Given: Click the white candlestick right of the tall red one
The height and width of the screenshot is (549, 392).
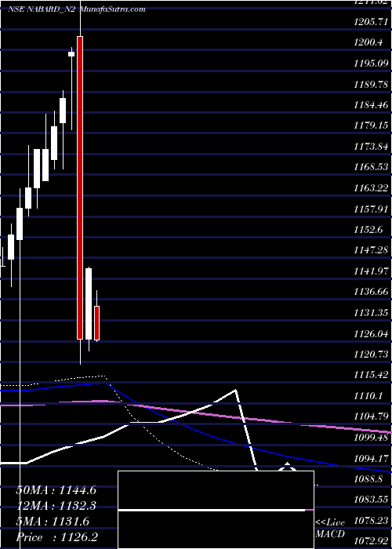Looking at the screenshot, I should (89, 304).
